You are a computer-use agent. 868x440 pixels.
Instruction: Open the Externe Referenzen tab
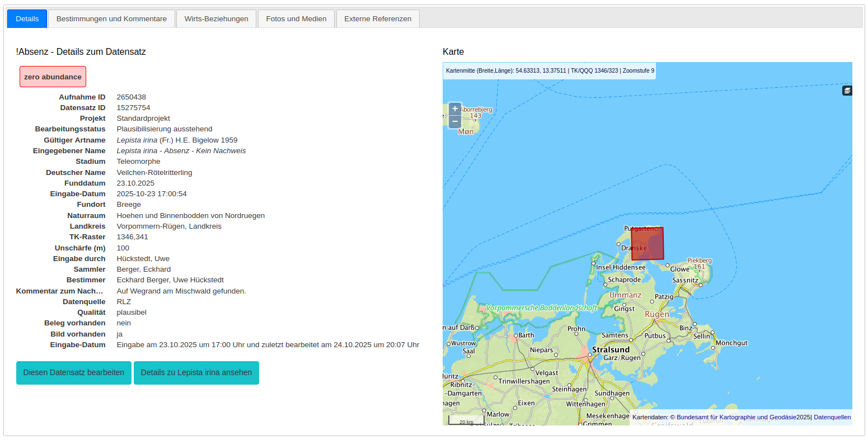pos(378,18)
